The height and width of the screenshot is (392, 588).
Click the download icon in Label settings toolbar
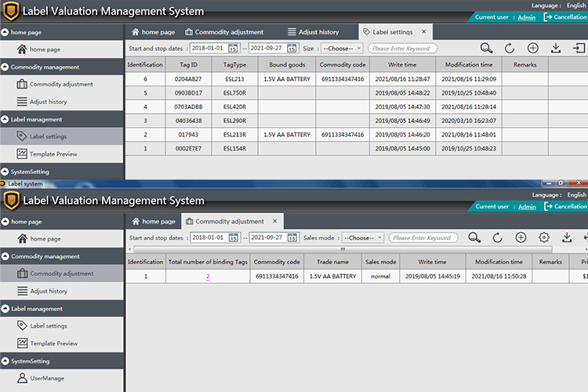(556, 48)
